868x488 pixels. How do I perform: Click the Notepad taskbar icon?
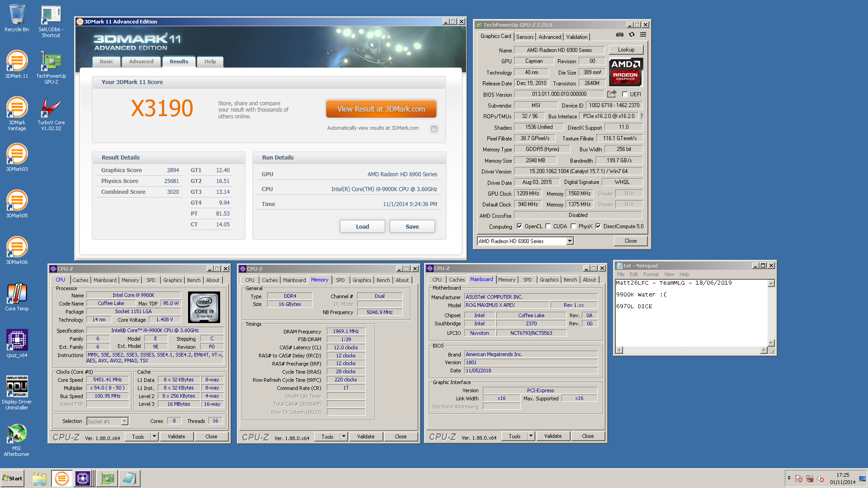coord(129,479)
